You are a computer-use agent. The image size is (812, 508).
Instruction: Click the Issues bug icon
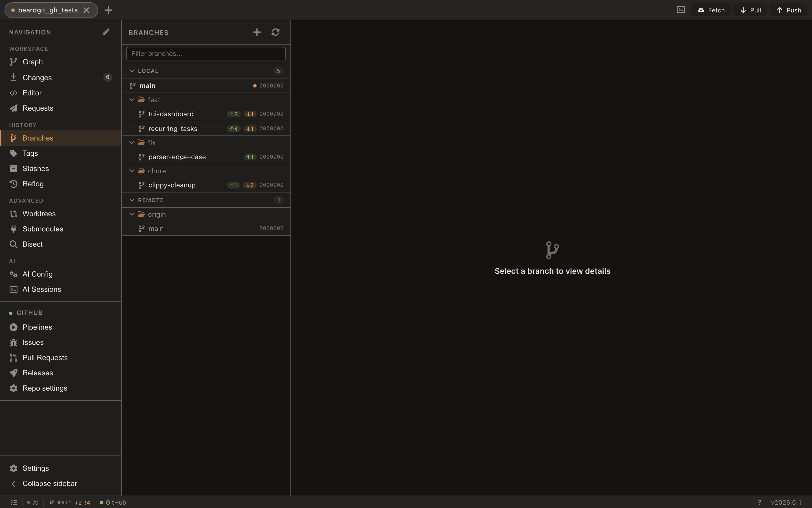(14, 342)
